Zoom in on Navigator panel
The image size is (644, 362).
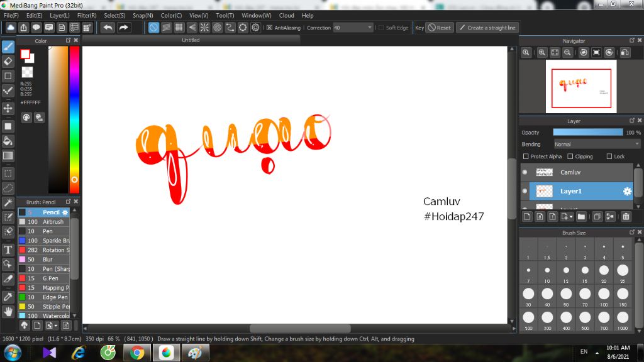point(542,53)
